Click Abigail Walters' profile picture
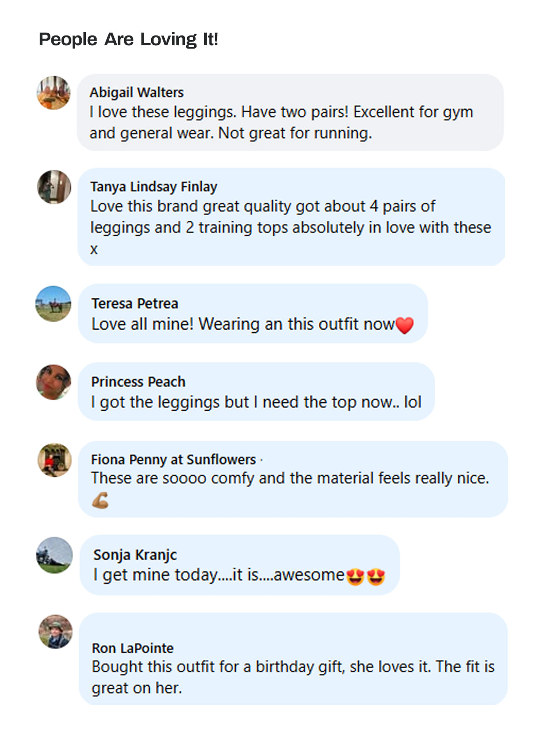 (54, 93)
